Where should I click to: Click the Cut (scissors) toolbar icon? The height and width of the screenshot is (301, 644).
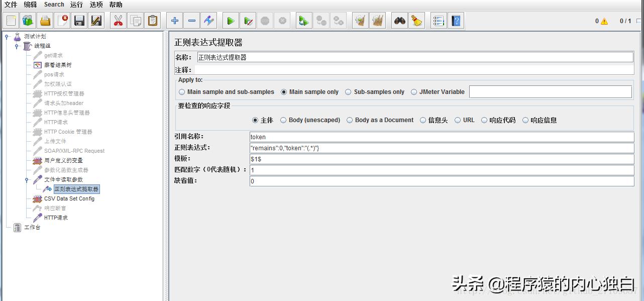pos(118,21)
